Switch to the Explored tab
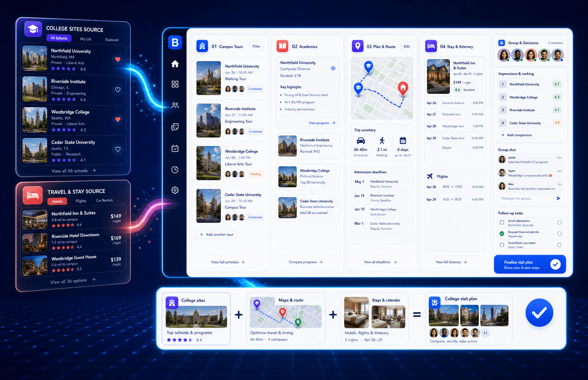588x380 pixels. pos(111,40)
